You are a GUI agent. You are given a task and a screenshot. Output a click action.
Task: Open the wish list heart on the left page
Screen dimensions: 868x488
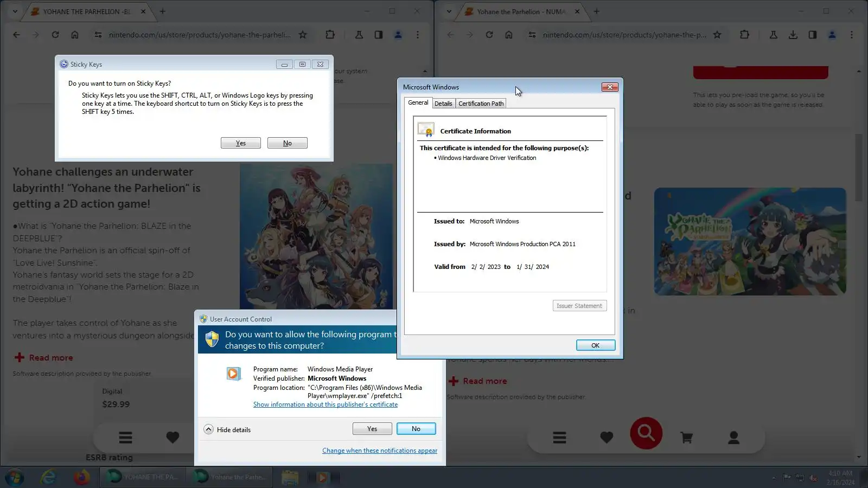173,438
